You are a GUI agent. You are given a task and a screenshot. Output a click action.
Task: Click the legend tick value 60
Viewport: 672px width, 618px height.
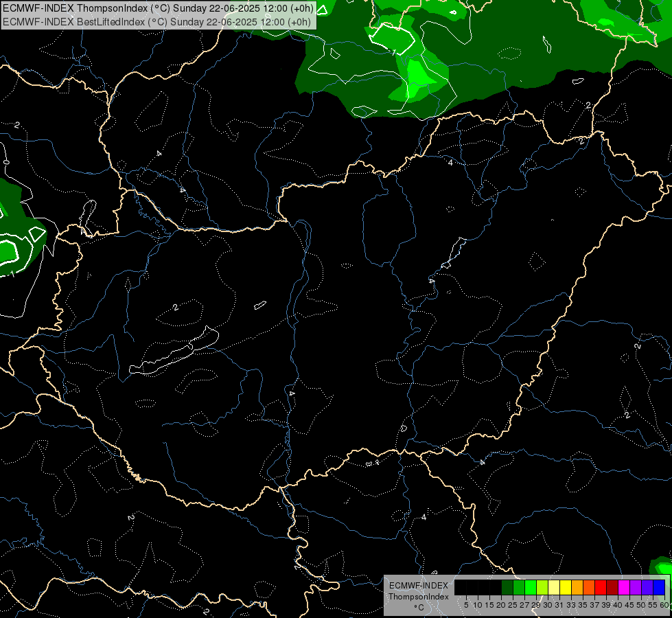664,605
